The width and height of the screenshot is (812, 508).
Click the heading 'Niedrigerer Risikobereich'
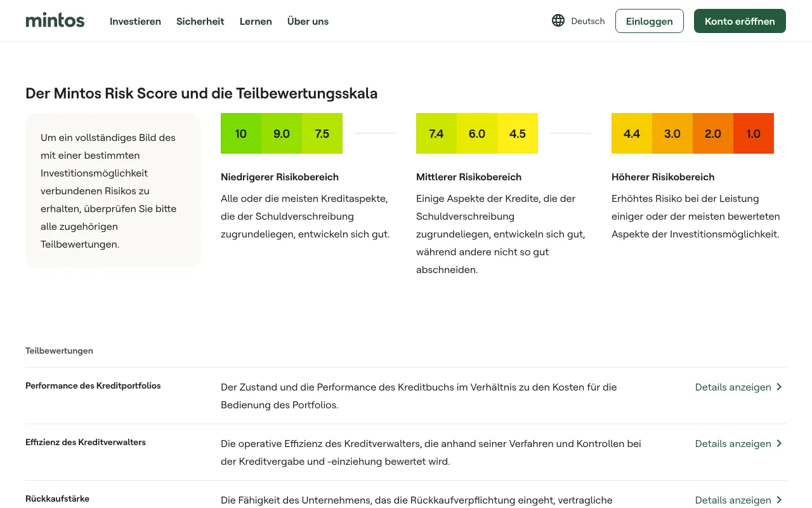point(280,177)
